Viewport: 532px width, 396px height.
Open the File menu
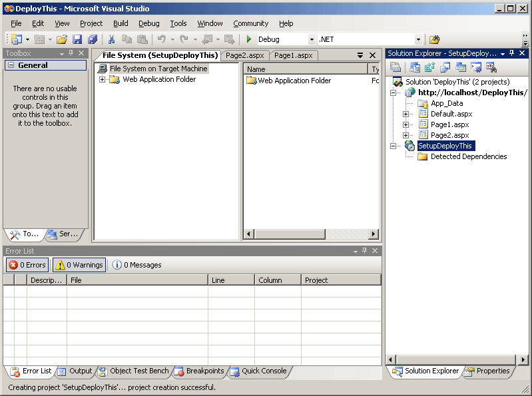tap(16, 23)
